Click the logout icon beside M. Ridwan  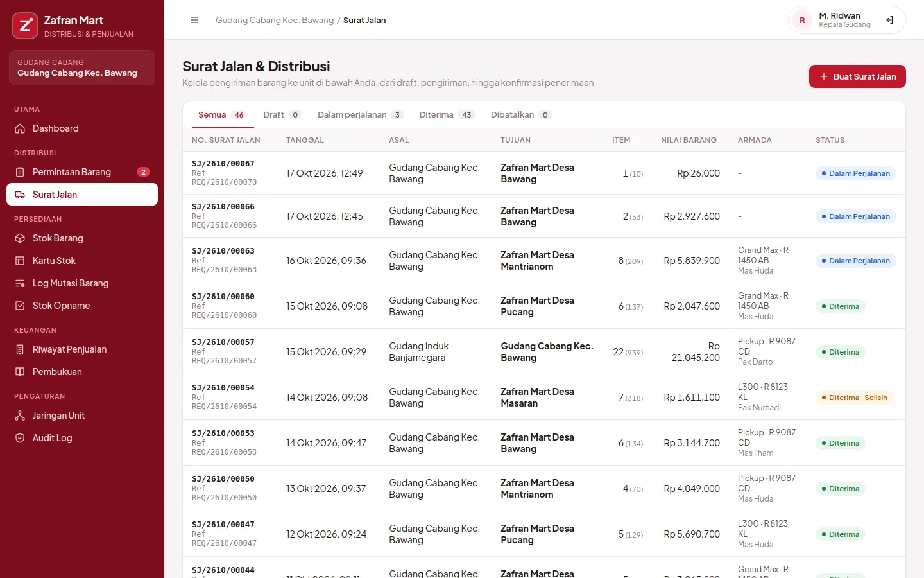click(889, 20)
